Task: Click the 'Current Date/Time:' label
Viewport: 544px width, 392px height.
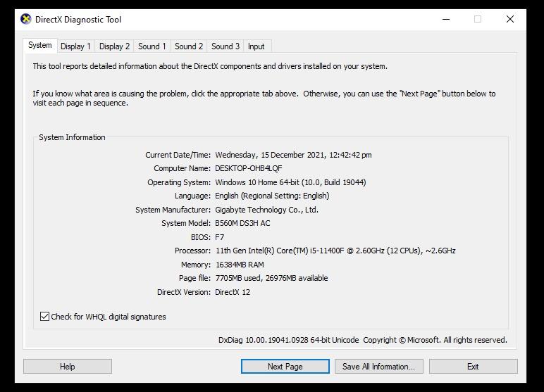Action: pos(178,155)
